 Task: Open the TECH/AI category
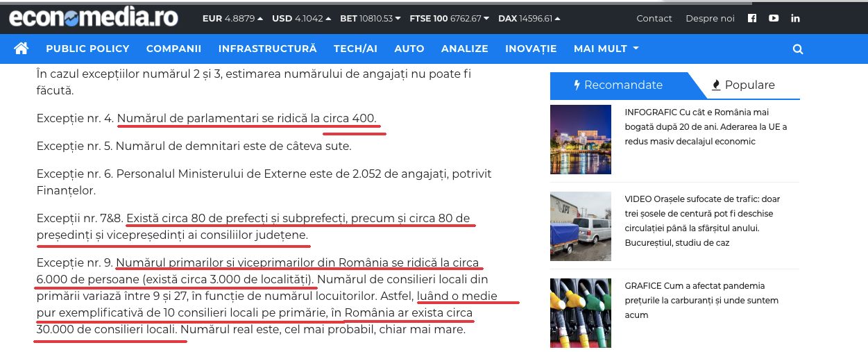[355, 49]
